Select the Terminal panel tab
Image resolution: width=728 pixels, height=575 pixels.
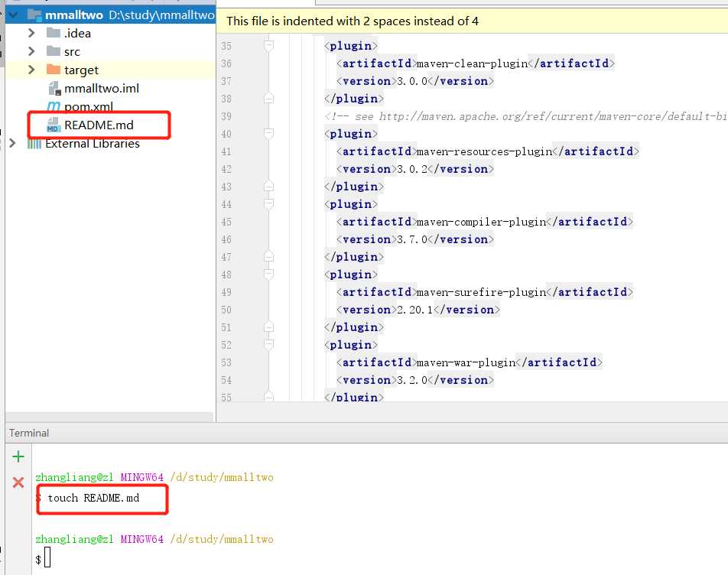[29, 433]
